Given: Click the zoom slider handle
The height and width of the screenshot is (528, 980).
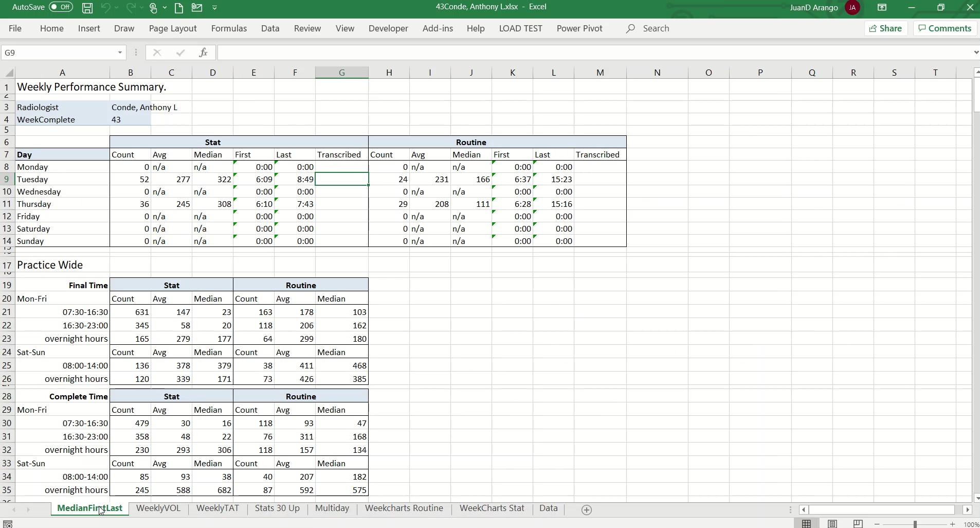Looking at the screenshot, I should click(915, 524).
